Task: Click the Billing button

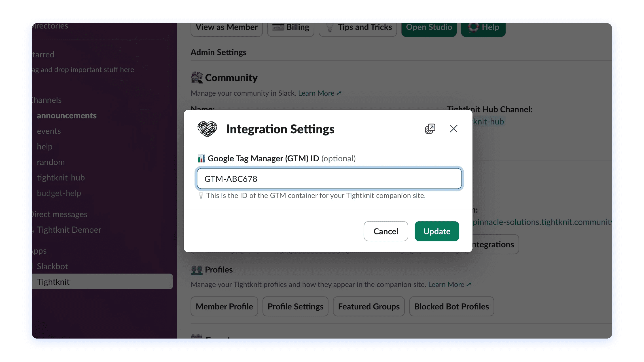Action: [x=290, y=27]
